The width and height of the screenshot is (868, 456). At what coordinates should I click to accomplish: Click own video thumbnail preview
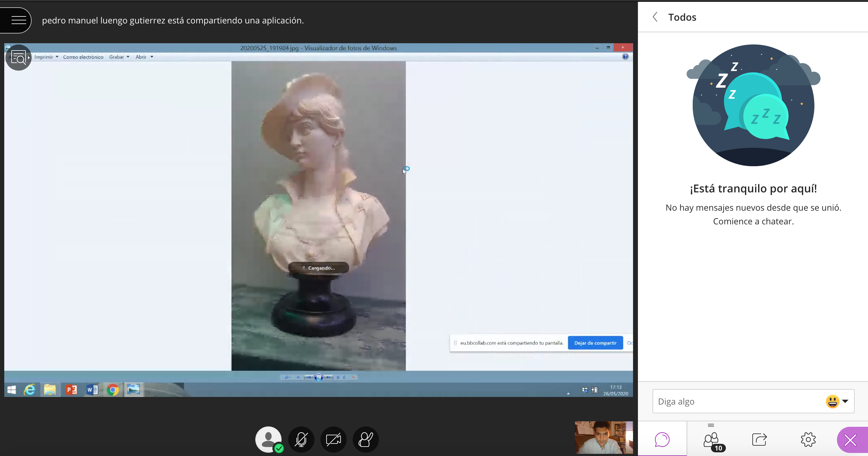click(x=604, y=437)
